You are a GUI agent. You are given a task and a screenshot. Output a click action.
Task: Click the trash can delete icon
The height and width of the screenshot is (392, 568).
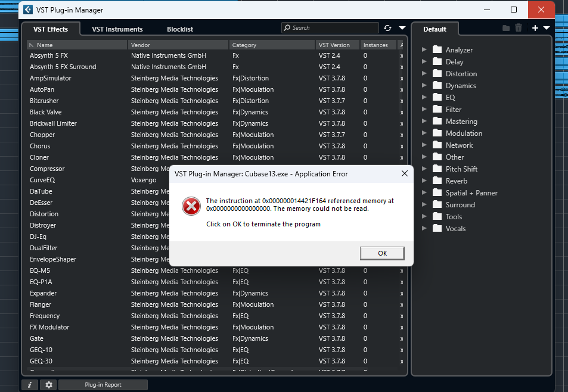click(x=519, y=28)
